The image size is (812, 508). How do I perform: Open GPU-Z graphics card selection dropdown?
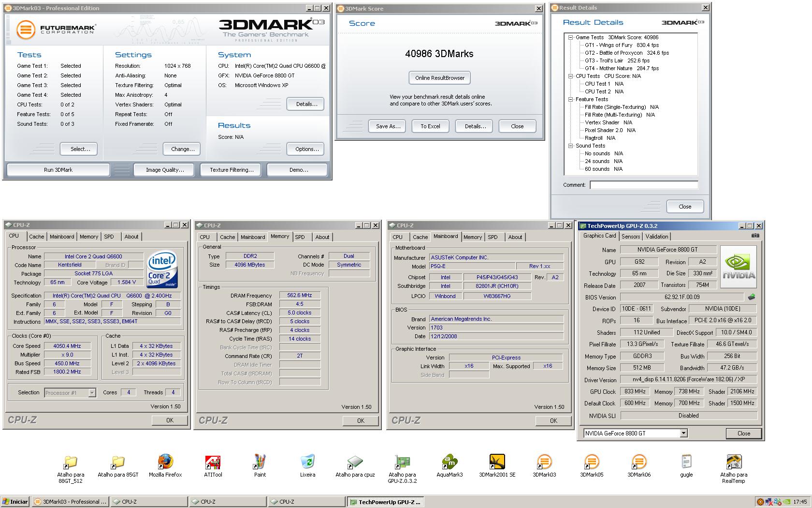[683, 433]
